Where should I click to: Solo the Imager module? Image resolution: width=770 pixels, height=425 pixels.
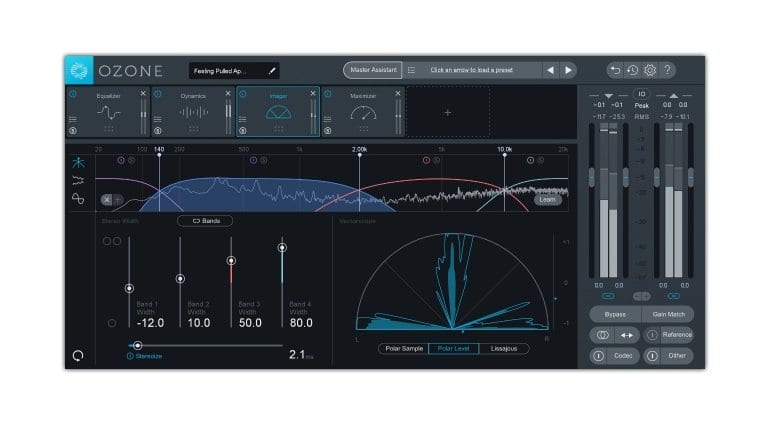pyautogui.click(x=243, y=131)
